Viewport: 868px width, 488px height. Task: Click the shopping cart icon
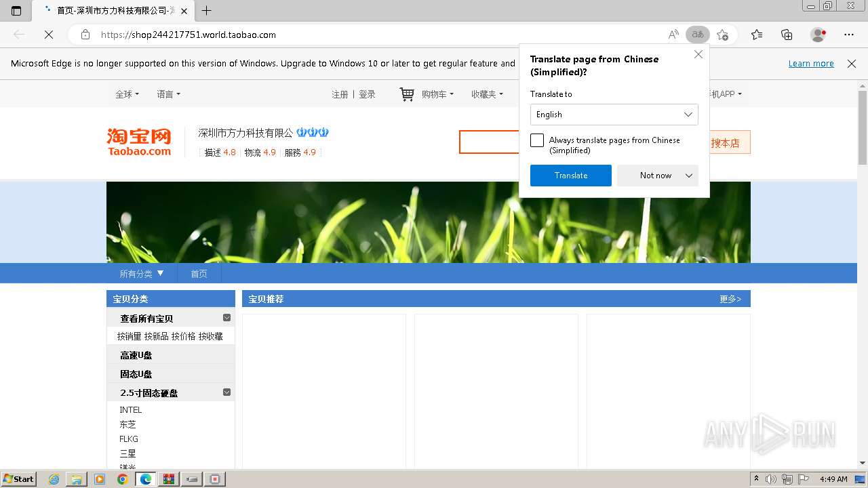coord(407,94)
